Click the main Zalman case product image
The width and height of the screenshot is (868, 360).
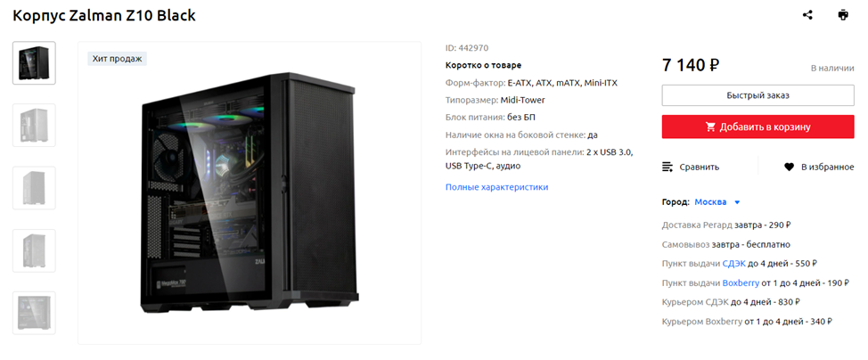(x=250, y=193)
